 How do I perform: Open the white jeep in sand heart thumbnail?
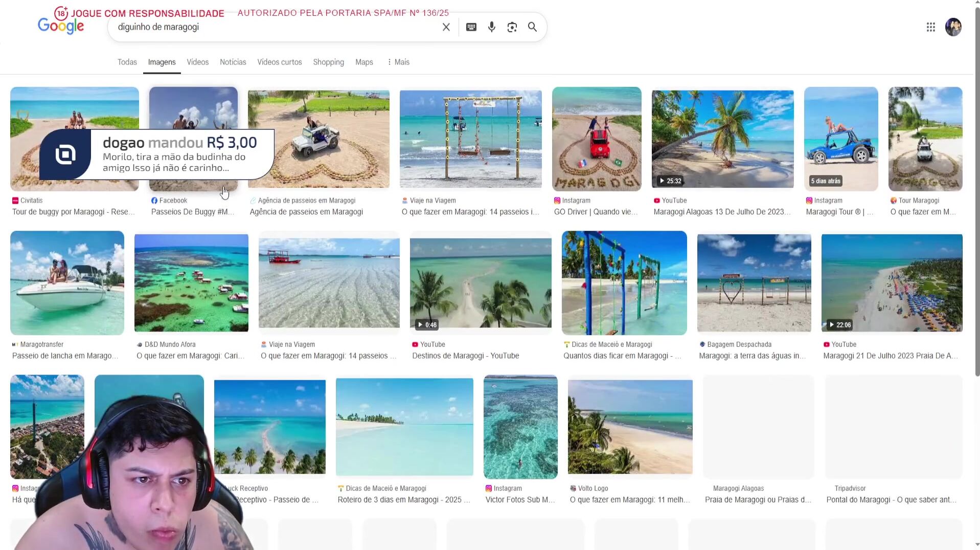pyautogui.click(x=318, y=139)
